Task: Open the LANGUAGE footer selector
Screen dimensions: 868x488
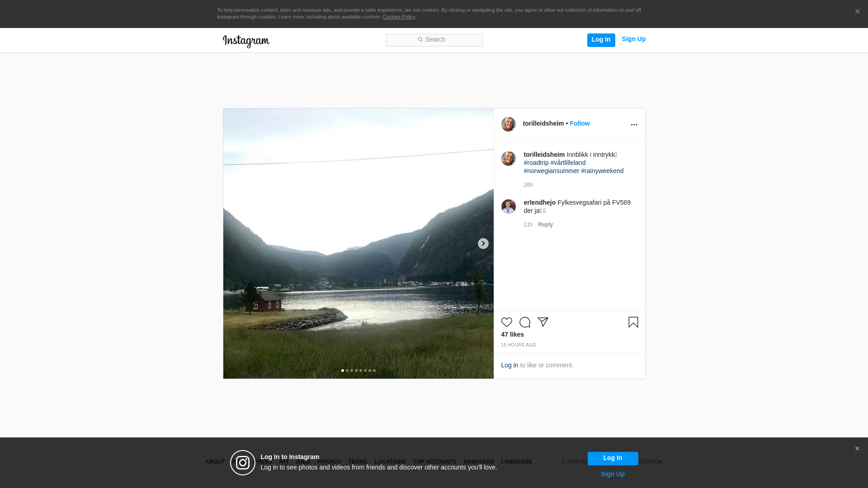Action: [x=517, y=462]
